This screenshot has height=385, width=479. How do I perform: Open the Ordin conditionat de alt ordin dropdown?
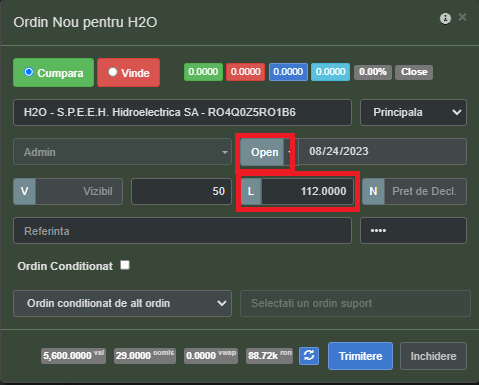point(122,303)
